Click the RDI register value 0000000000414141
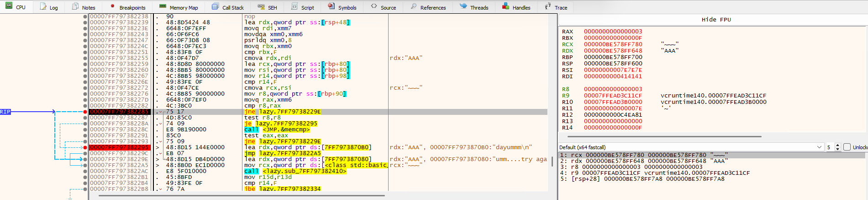 click(x=613, y=76)
